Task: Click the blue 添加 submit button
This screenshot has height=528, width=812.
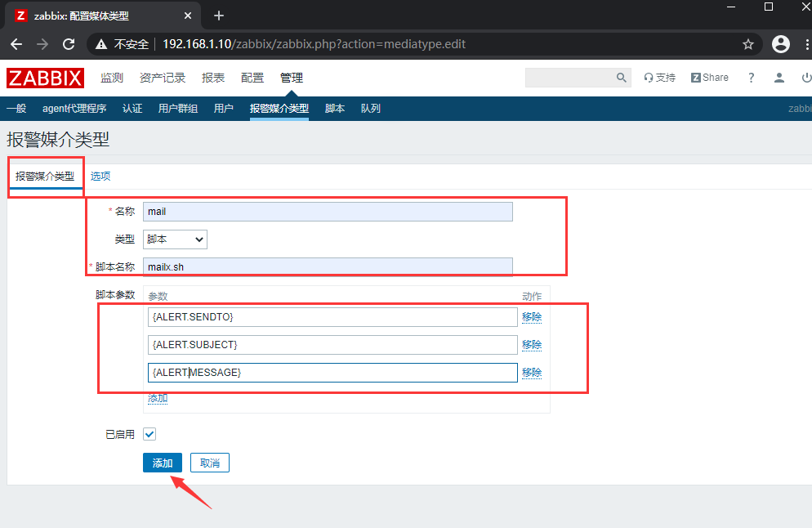Action: tap(163, 463)
